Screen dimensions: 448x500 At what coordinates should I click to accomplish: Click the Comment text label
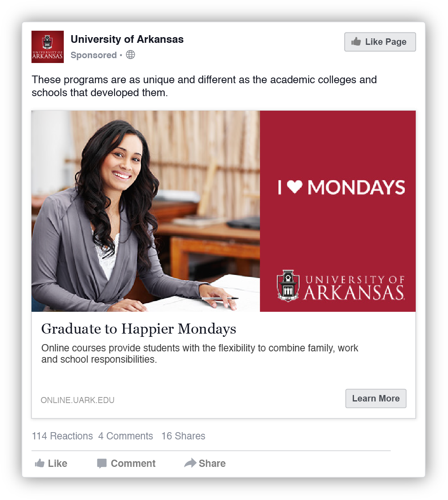(133, 463)
